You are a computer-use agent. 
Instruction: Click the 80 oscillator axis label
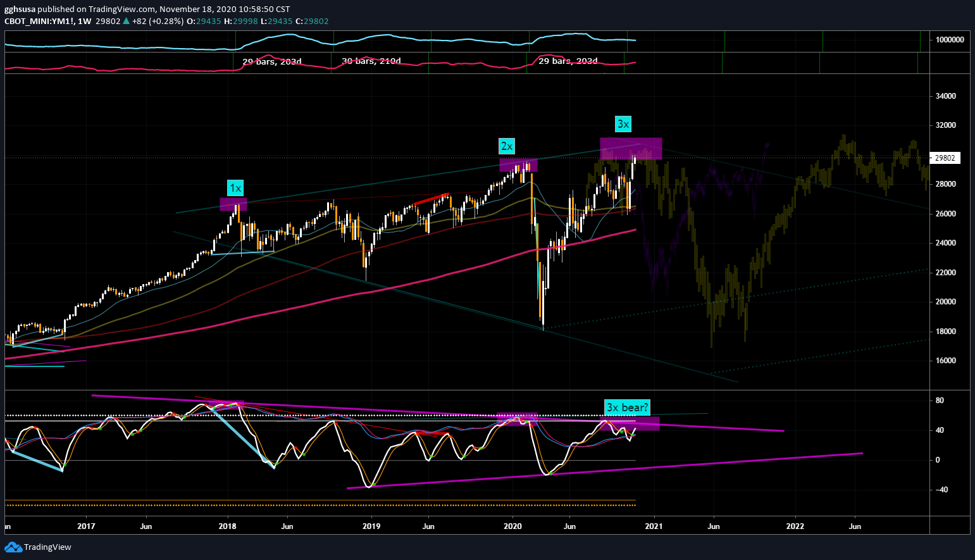(940, 401)
